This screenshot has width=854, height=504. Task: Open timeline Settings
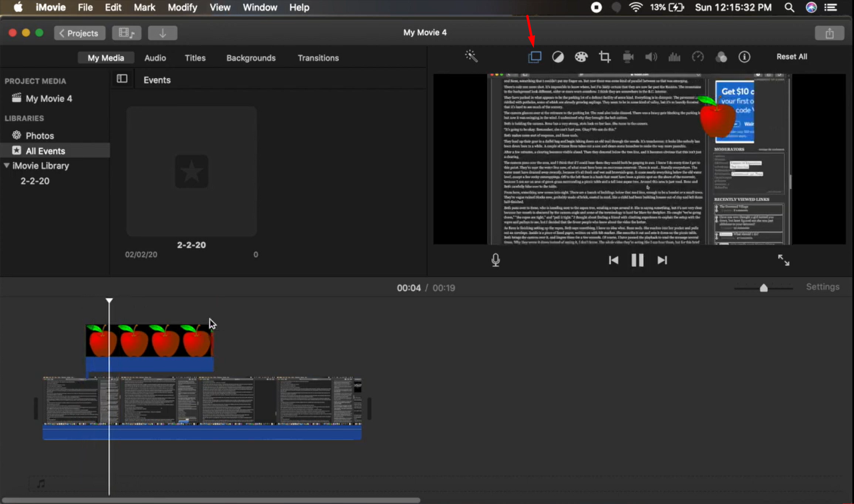tap(823, 287)
